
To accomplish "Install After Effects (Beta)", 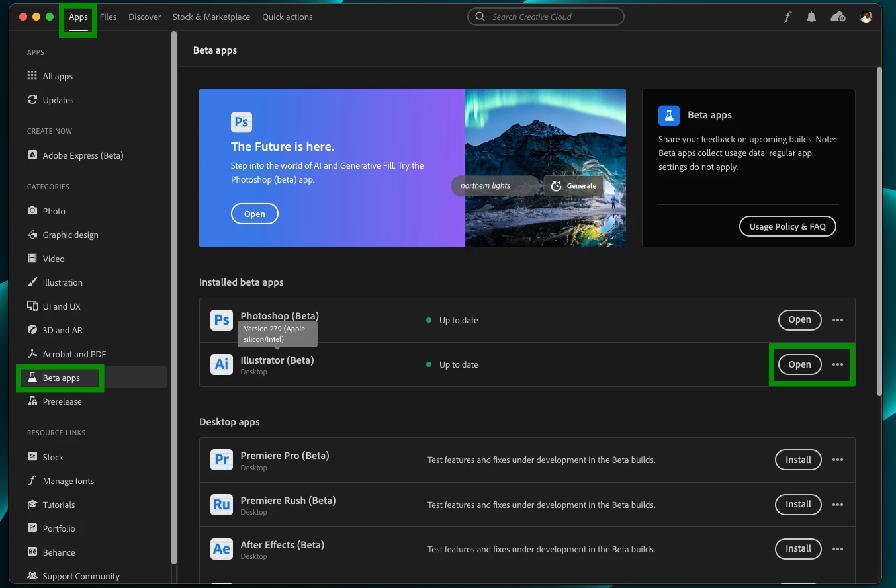I will [x=798, y=548].
